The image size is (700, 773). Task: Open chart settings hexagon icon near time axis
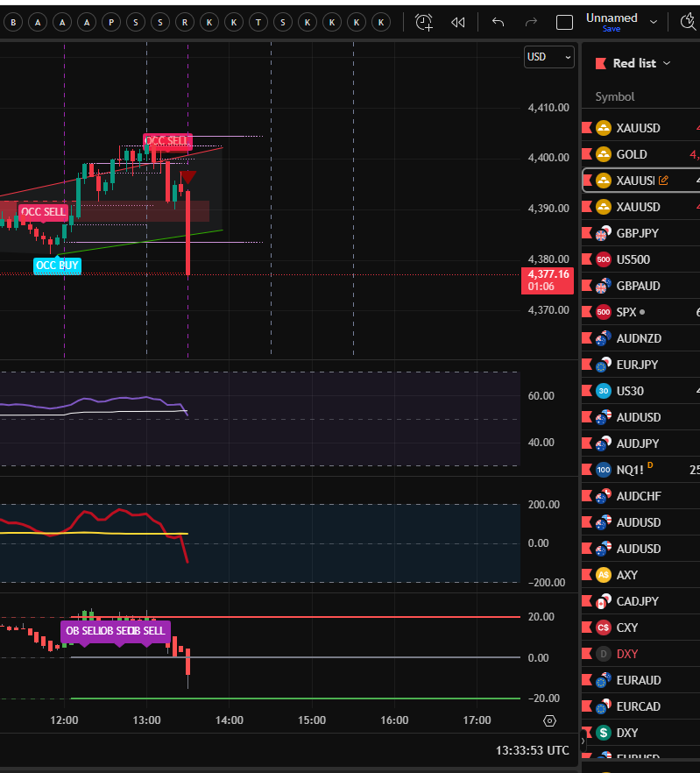[549, 720]
